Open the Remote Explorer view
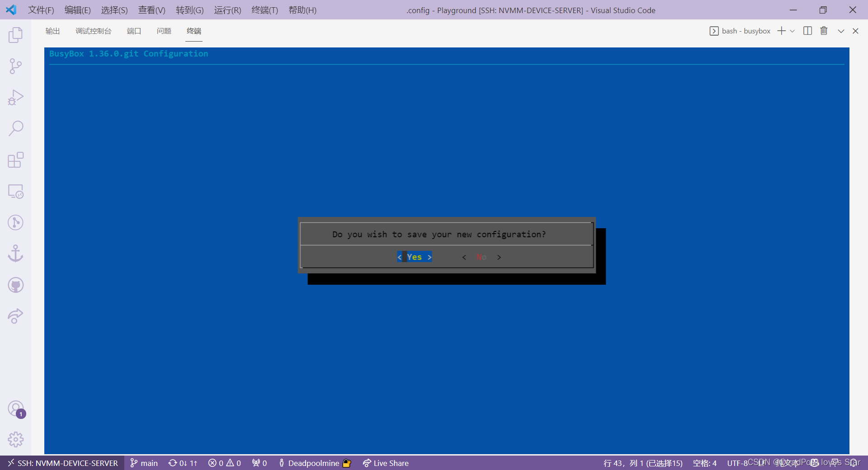The image size is (868, 470). tap(15, 191)
